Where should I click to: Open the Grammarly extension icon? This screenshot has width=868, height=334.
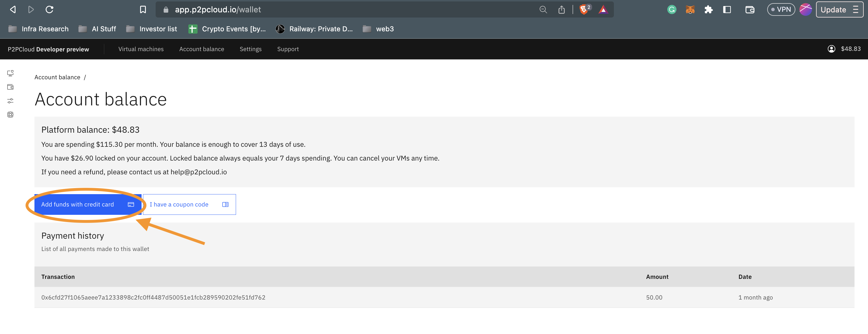[x=672, y=9]
